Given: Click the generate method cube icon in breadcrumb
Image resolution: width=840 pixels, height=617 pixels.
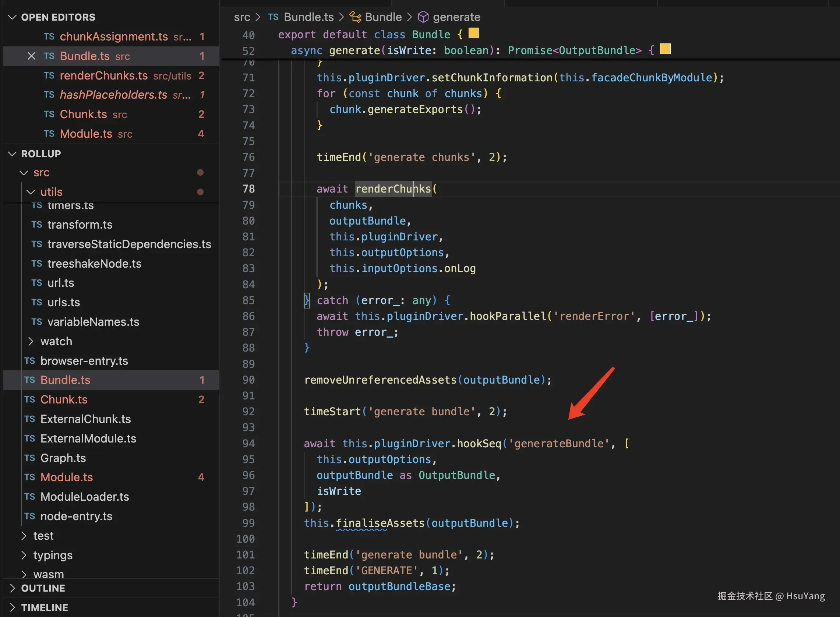Looking at the screenshot, I should click(423, 17).
